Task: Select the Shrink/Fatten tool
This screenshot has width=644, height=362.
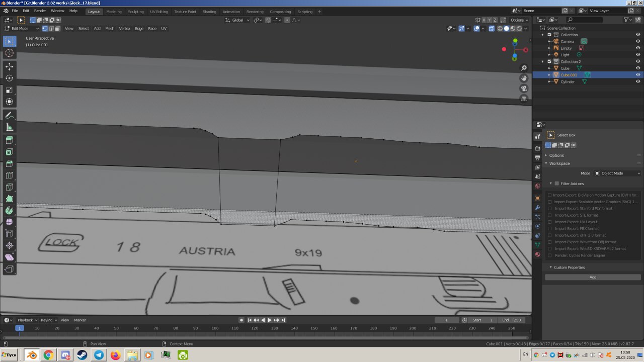Action: tap(9, 246)
